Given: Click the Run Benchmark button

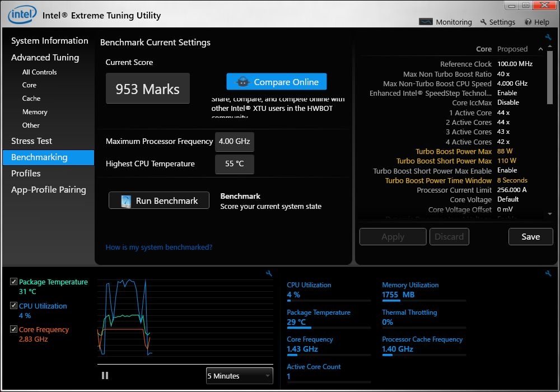Looking at the screenshot, I should [x=159, y=200].
